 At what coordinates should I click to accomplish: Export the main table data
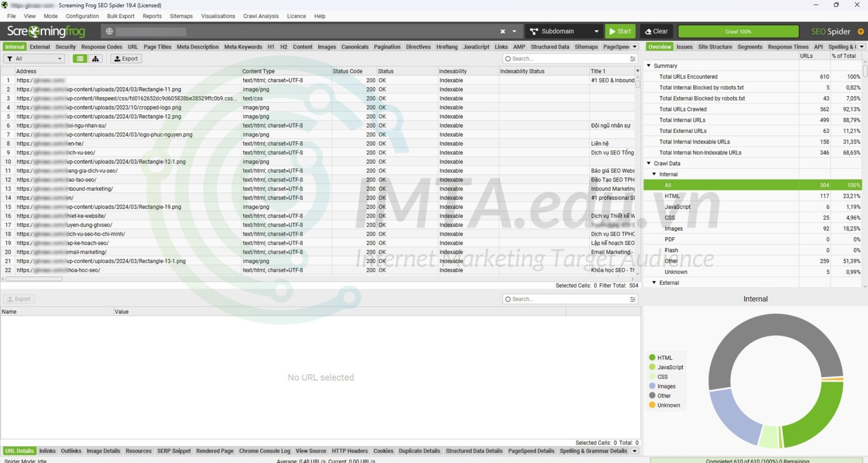pos(126,59)
